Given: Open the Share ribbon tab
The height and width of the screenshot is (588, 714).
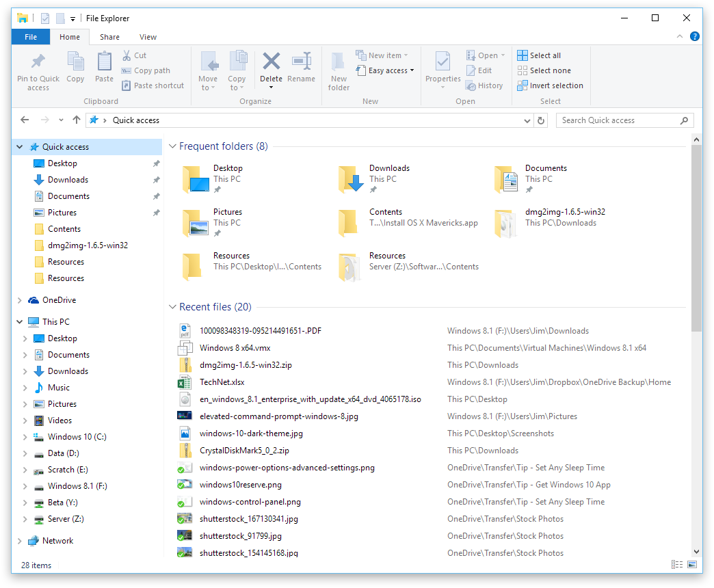Looking at the screenshot, I should click(109, 37).
